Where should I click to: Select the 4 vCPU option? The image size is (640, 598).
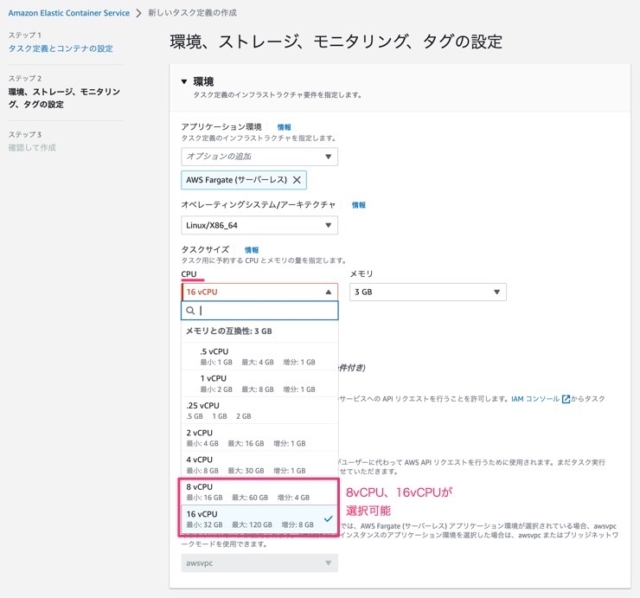(x=260, y=465)
